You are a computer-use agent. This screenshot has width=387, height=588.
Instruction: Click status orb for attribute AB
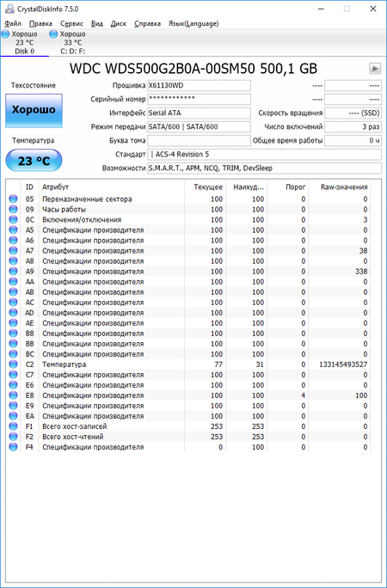pyautogui.click(x=13, y=292)
